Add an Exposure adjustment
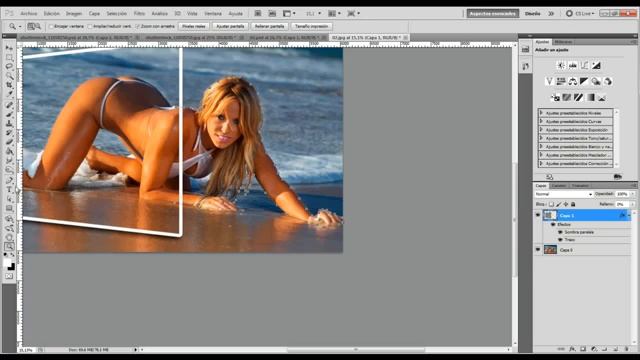This screenshot has height=360, width=640. [596, 65]
